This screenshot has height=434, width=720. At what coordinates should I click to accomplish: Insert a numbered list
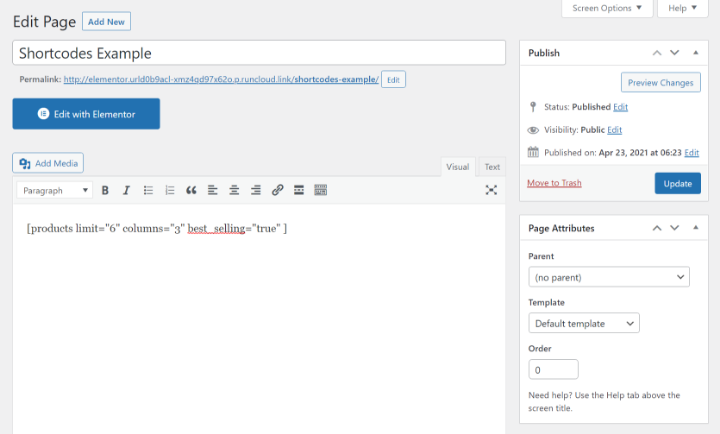169,190
